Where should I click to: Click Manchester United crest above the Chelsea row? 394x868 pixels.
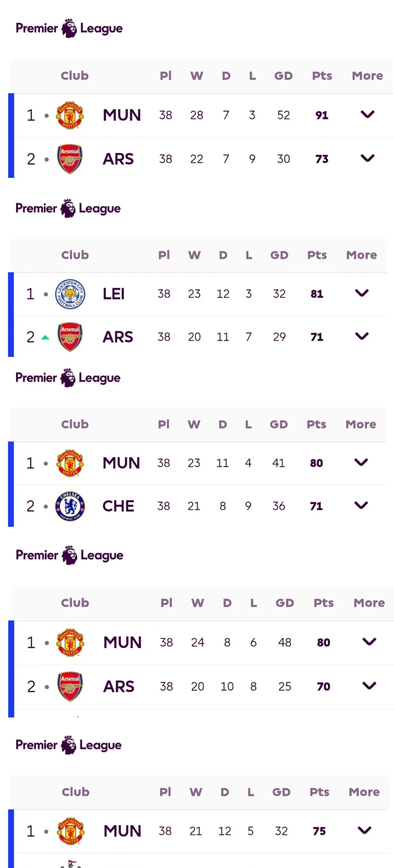tap(70, 463)
